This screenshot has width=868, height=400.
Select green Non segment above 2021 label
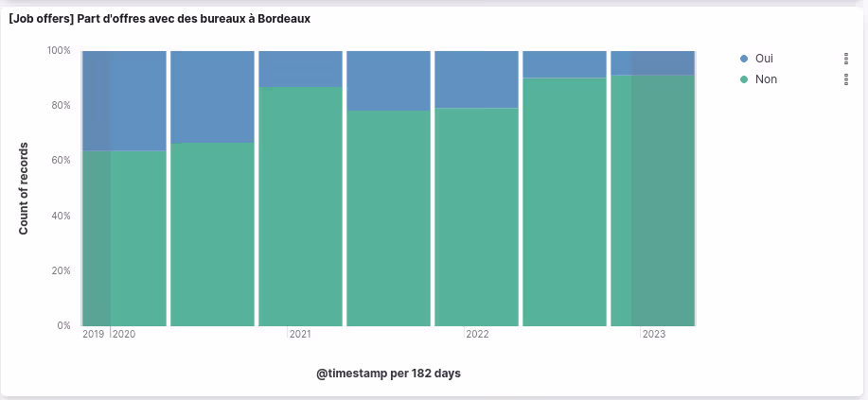click(300, 206)
